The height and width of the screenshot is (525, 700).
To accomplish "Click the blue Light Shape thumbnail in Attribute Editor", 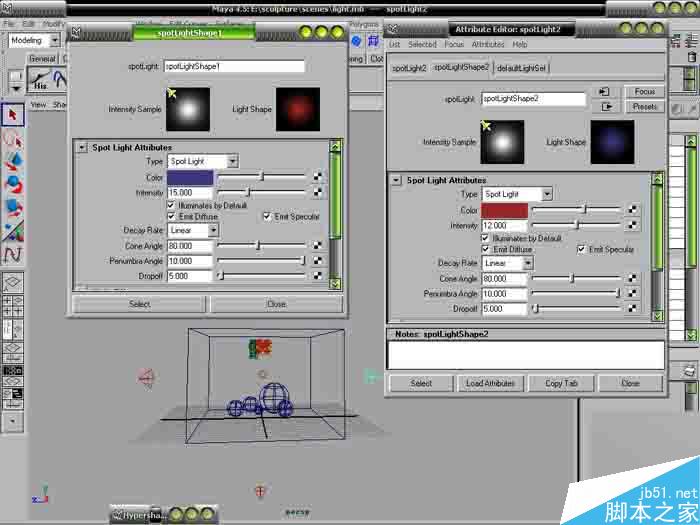I will [x=612, y=142].
